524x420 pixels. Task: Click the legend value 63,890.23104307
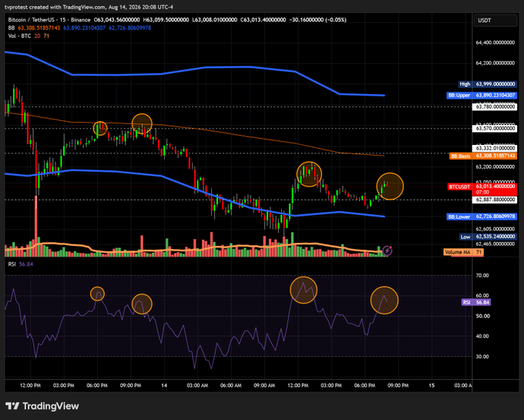84,28
